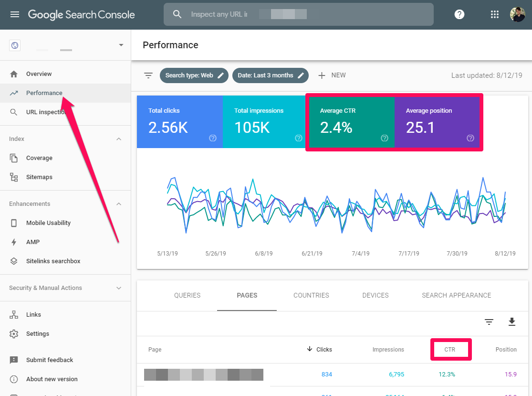Collapse the Index section
This screenshot has width=532, height=396.
[x=119, y=139]
